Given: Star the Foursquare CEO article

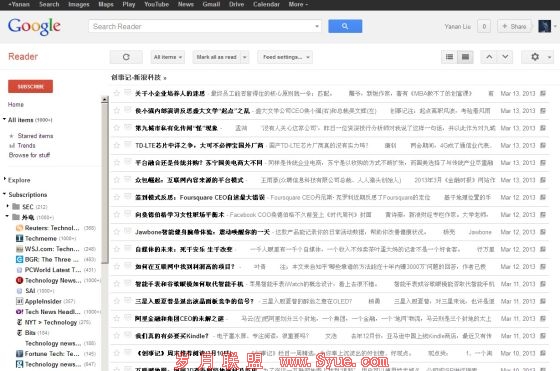Looking at the screenshot, I should coord(116,197).
